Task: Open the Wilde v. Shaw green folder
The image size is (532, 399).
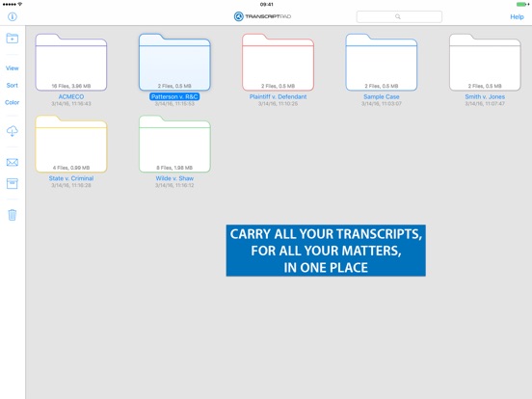Action: click(x=174, y=145)
